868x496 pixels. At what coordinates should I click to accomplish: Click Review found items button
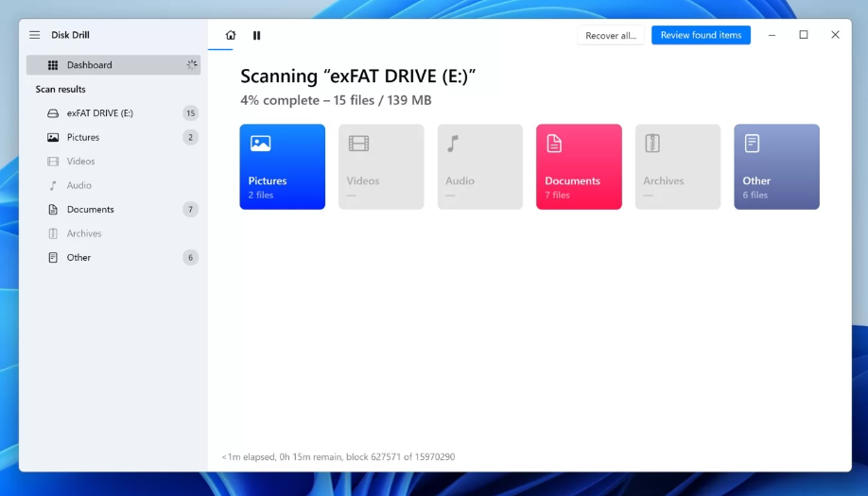(x=701, y=35)
